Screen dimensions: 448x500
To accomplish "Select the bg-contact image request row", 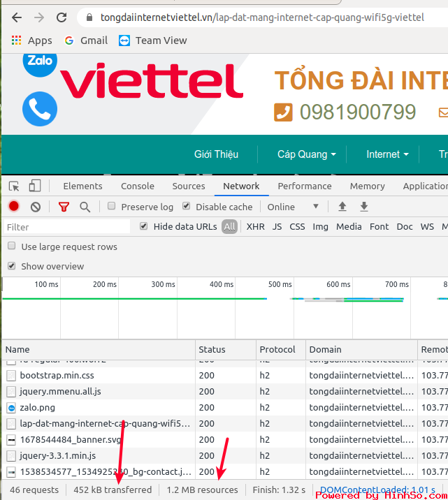I will tap(225, 471).
